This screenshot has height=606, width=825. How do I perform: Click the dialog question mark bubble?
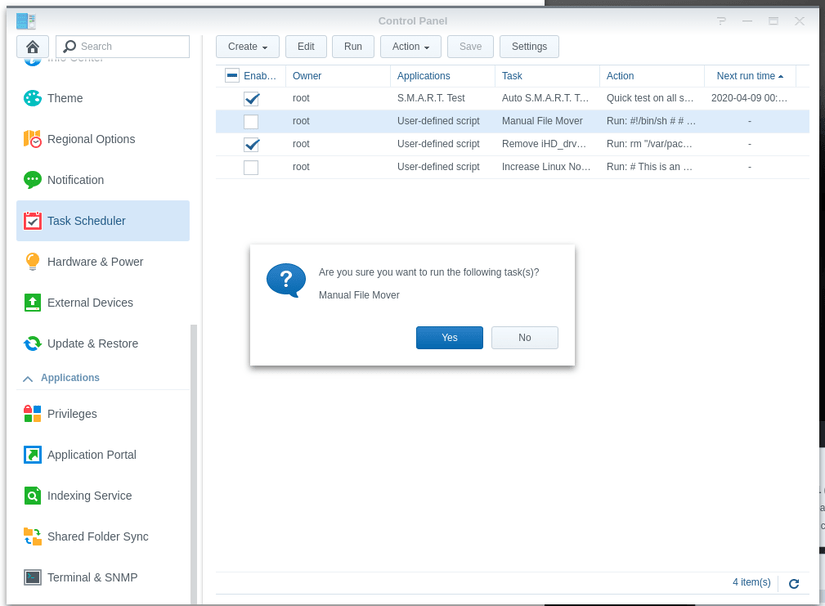286,280
